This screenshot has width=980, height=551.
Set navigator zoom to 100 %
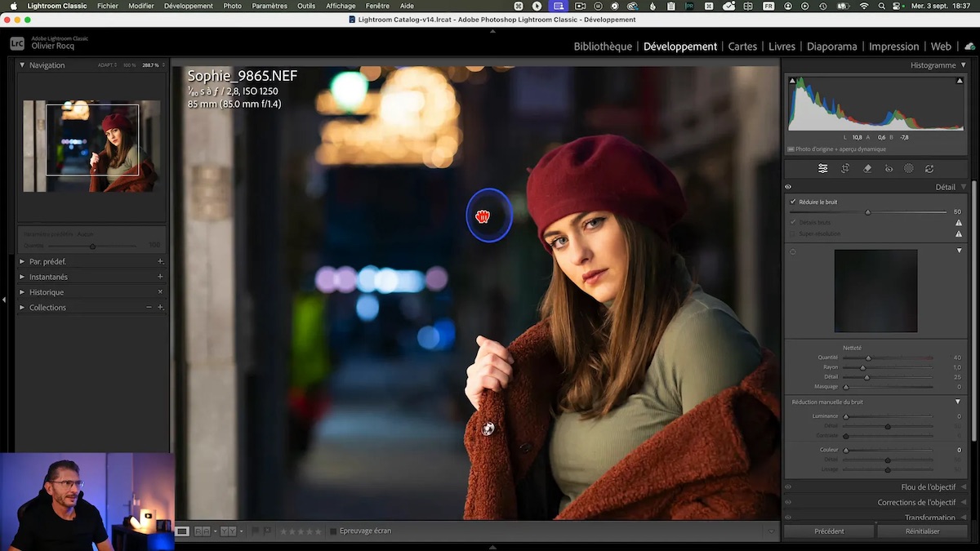pyautogui.click(x=129, y=65)
